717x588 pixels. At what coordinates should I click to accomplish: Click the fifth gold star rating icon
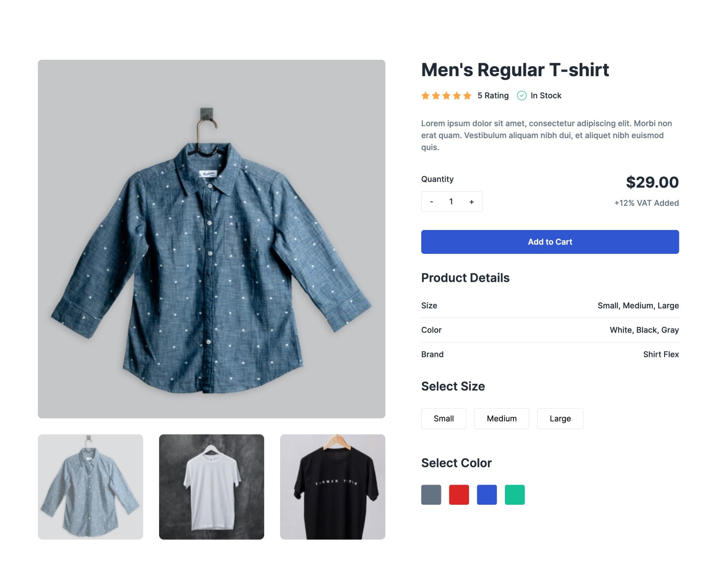click(x=466, y=95)
